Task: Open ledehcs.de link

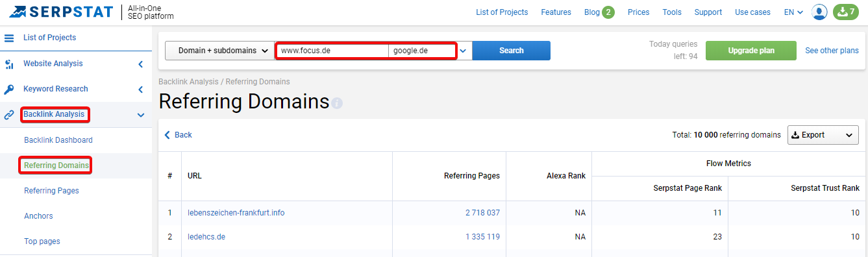Action: (x=206, y=237)
